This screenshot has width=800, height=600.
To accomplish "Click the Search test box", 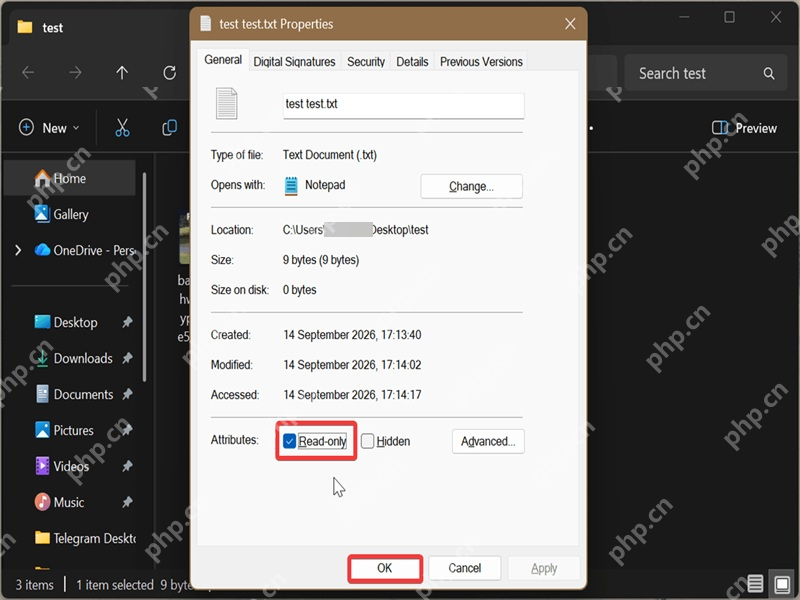I will pyautogui.click(x=706, y=73).
